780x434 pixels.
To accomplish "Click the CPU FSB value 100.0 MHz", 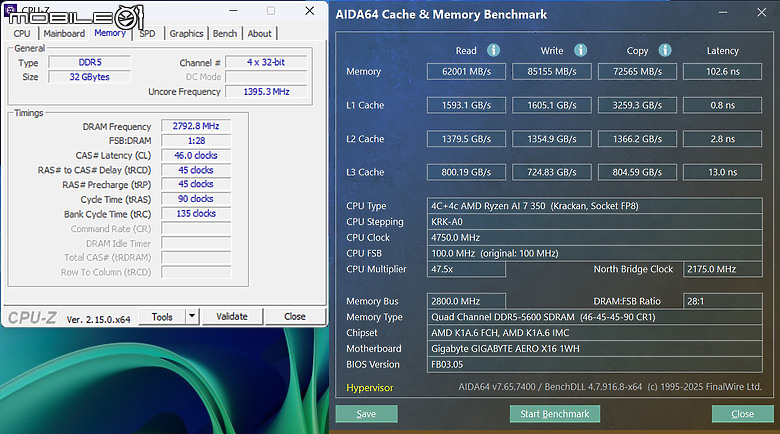I will tap(594, 253).
